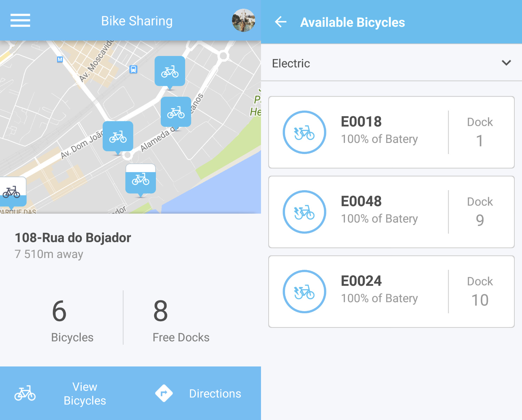Pick electric bicycle E0024 at dock 10
This screenshot has height=420, width=522.
click(391, 292)
